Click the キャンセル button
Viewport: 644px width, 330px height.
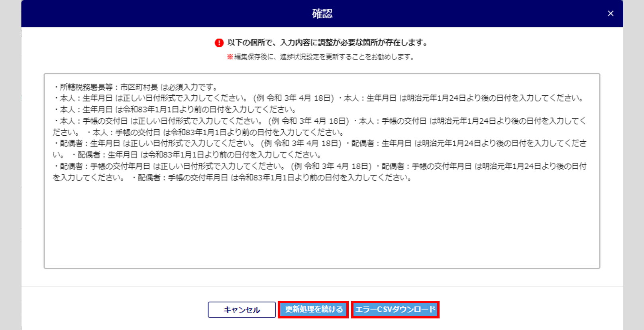[x=242, y=310]
